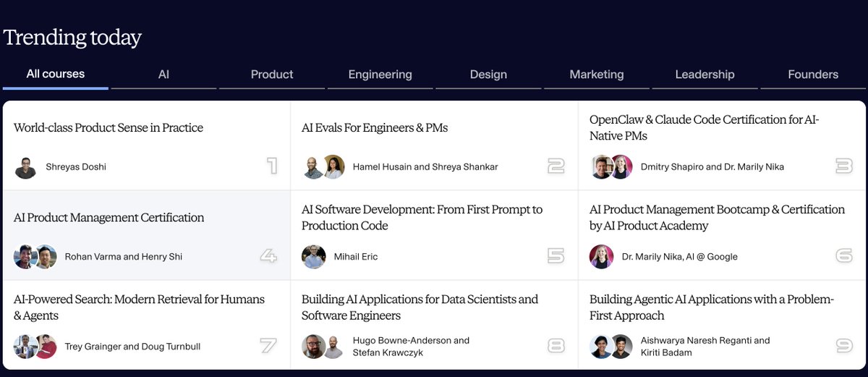Click the instructor name Shreyas Doshi
Image resolution: width=868 pixels, height=377 pixels.
[x=76, y=167]
